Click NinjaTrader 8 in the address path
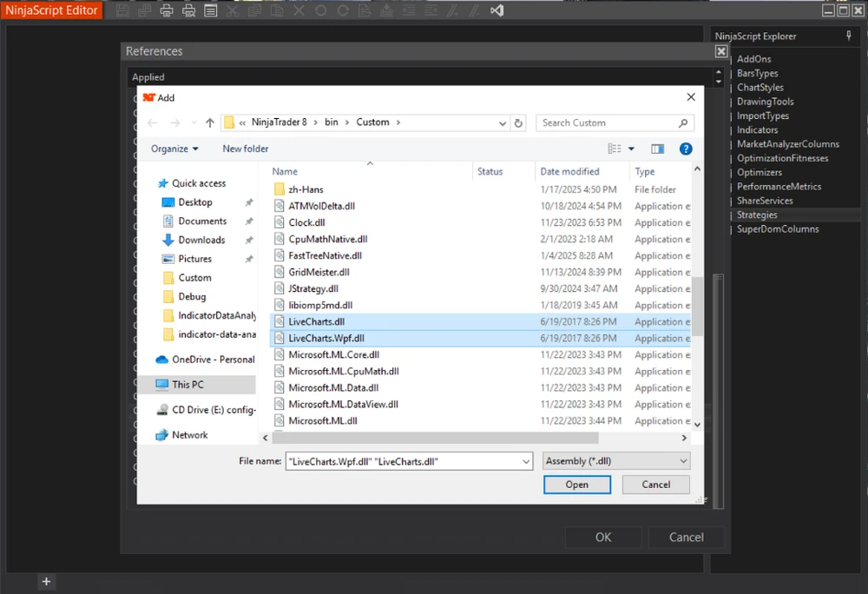Viewport: 868px width, 594px height. 279,122
